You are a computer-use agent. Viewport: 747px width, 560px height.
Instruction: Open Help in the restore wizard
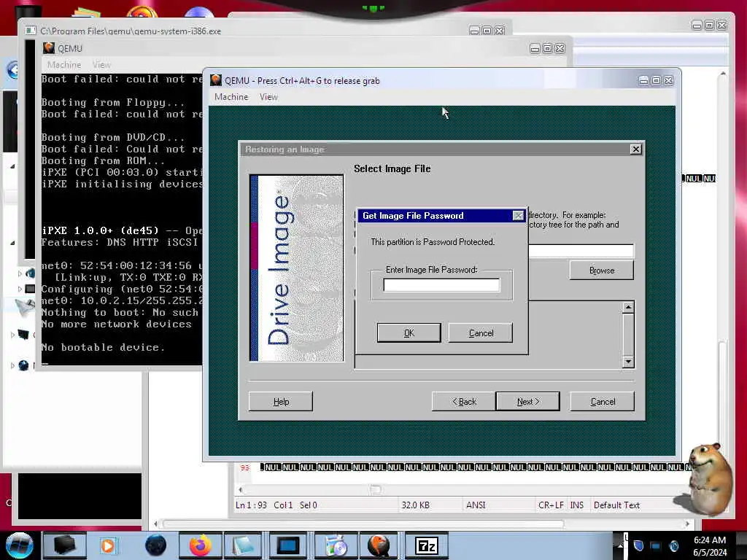coord(281,402)
